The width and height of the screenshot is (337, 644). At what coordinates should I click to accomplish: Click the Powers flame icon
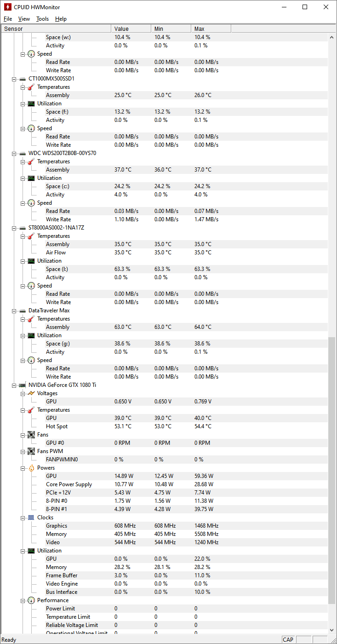pyautogui.click(x=31, y=468)
